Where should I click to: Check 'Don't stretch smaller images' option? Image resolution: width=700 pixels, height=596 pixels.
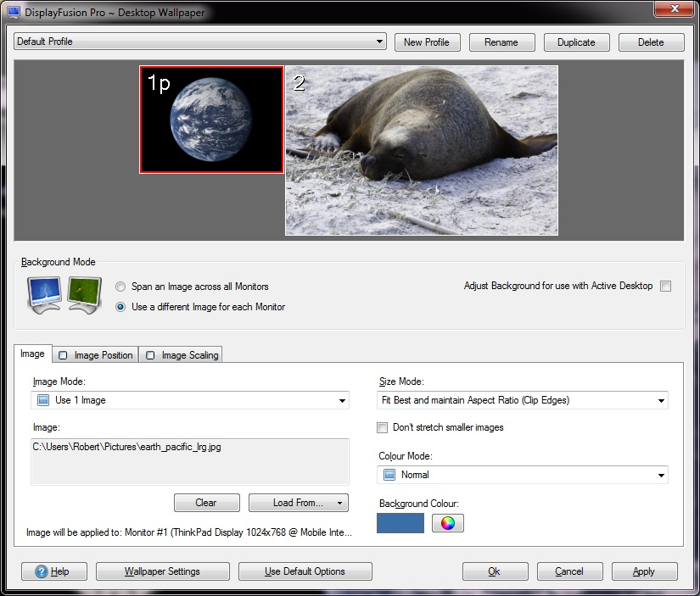coord(383,427)
